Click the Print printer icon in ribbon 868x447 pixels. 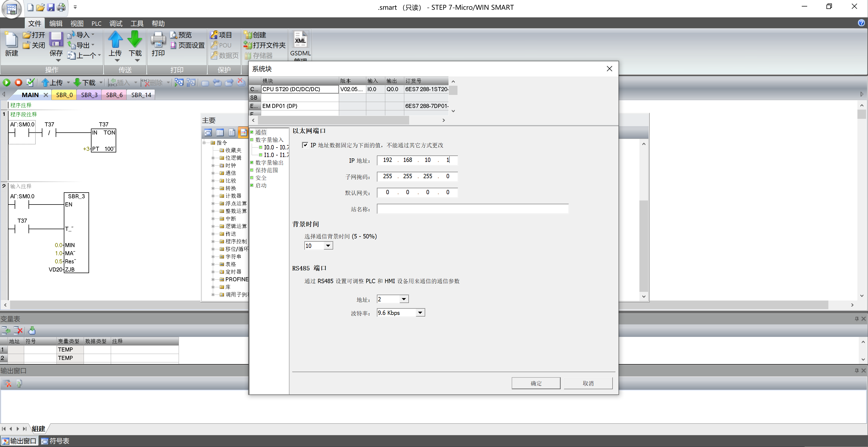pos(158,40)
